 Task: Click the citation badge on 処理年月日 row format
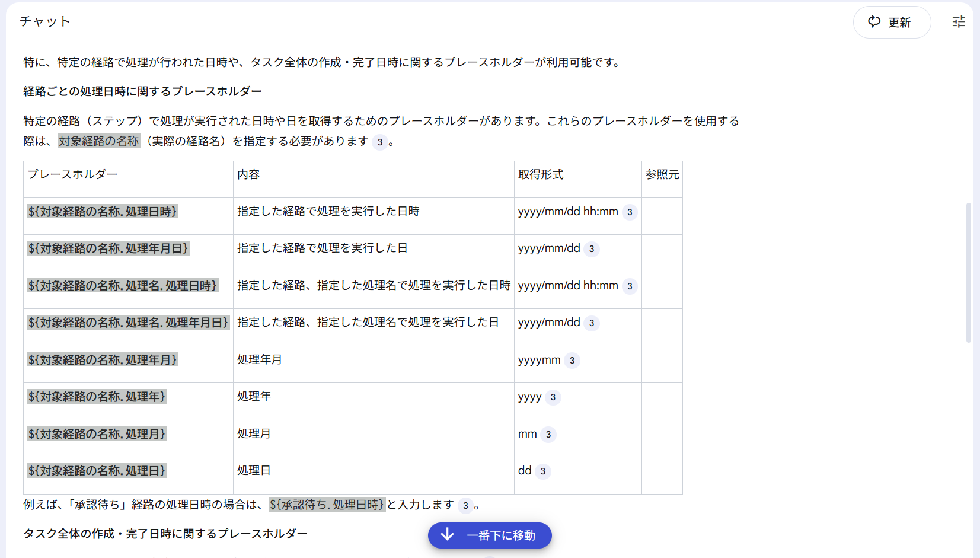592,249
